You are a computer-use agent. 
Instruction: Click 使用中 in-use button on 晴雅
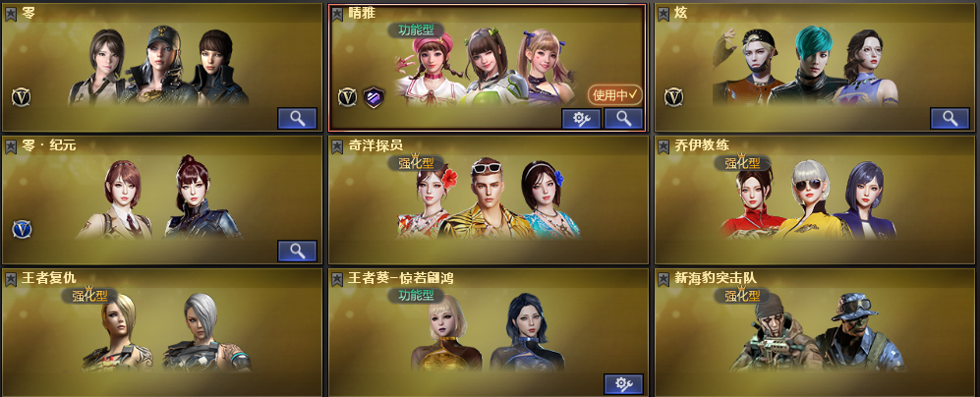(x=614, y=94)
